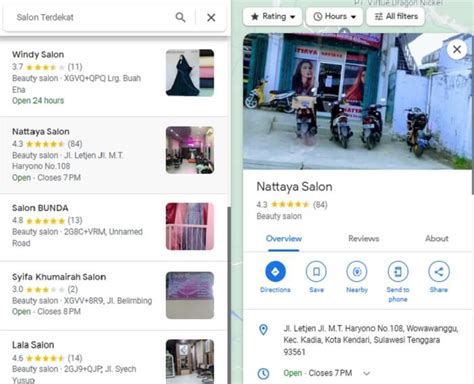Viewport: 474px width, 384px height.
Task: Click the clock hours icon
Action: [263, 373]
